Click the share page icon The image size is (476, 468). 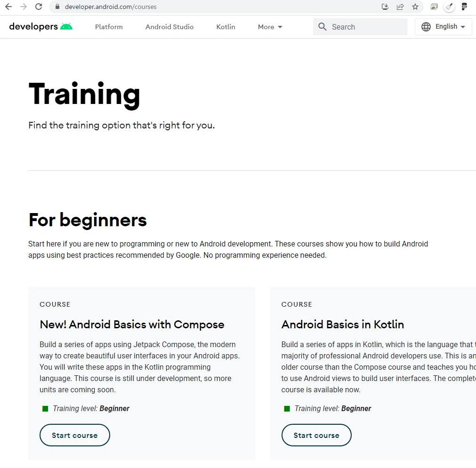400,7
